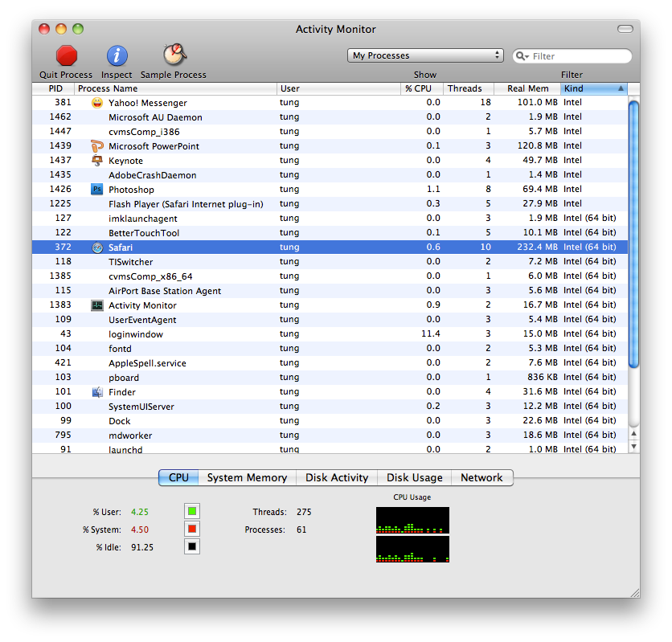Screen dimensions: 672x642
Task: Sort by Process Name column header
Action: coord(176,88)
